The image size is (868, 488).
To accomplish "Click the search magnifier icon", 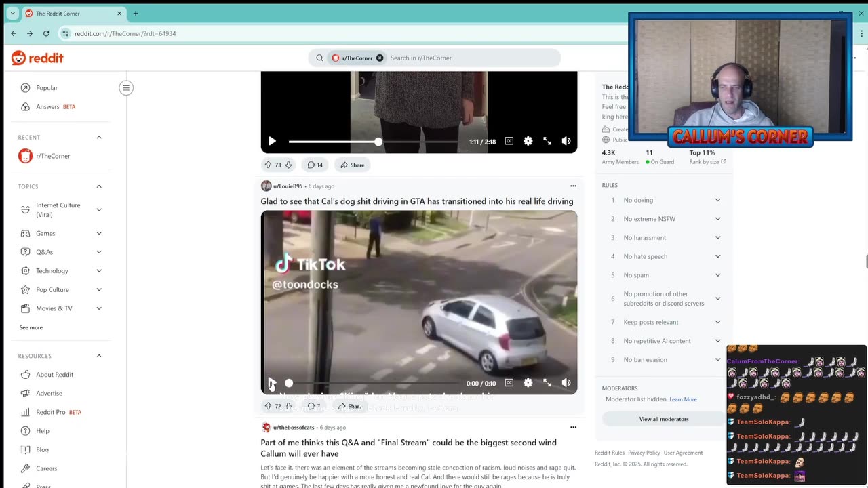I will click(319, 58).
